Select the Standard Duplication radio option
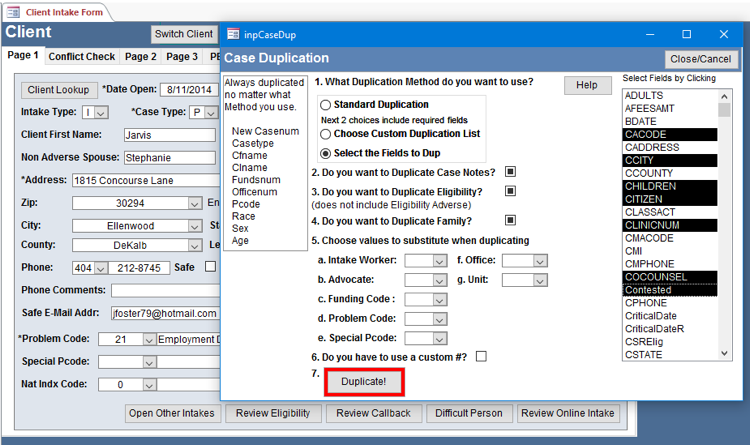This screenshot has height=445, width=750. (x=326, y=105)
